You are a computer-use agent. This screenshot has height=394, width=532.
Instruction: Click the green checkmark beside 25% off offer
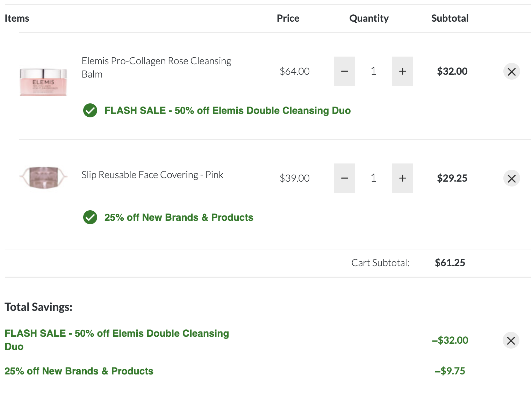[90, 217]
